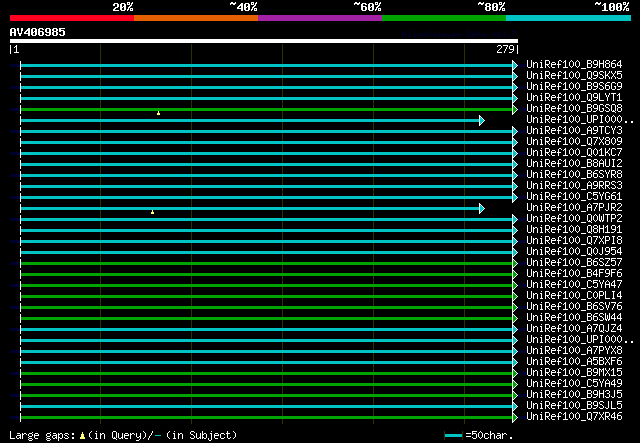Click the cyan ~100% identity color segment
The image size is (640, 443).
click(567, 18)
